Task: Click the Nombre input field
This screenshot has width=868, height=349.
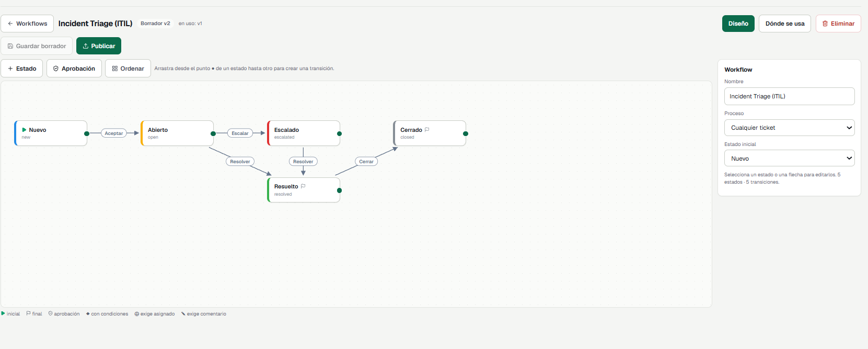Action: 789,96
